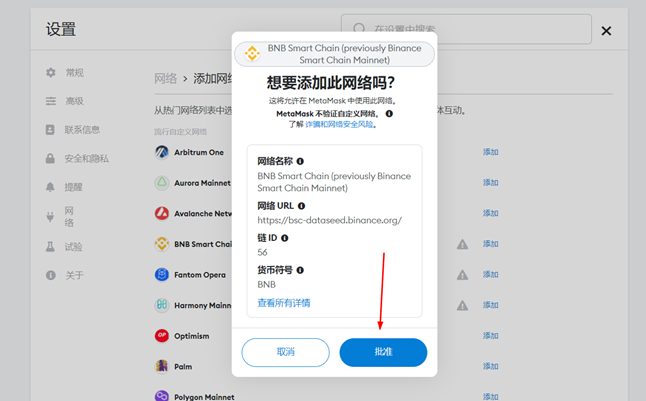Viewport: 646px width, 401px height.
Task: Click the info icon beside 网络名称
Action: (300, 161)
